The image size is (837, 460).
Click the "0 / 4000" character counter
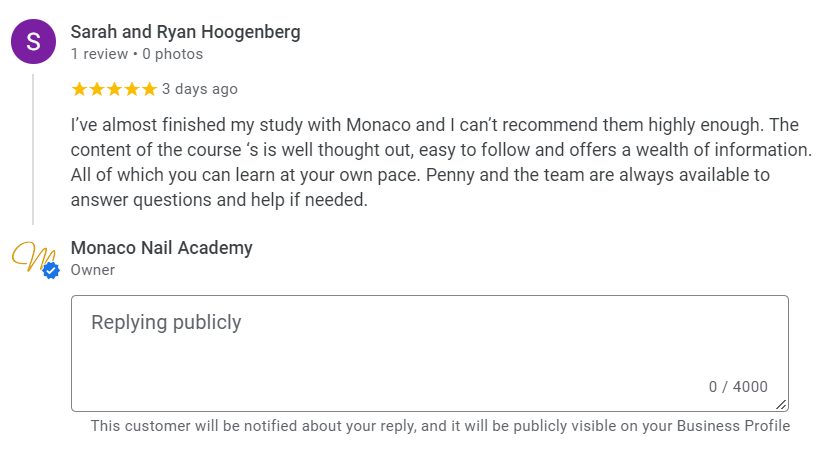738,387
